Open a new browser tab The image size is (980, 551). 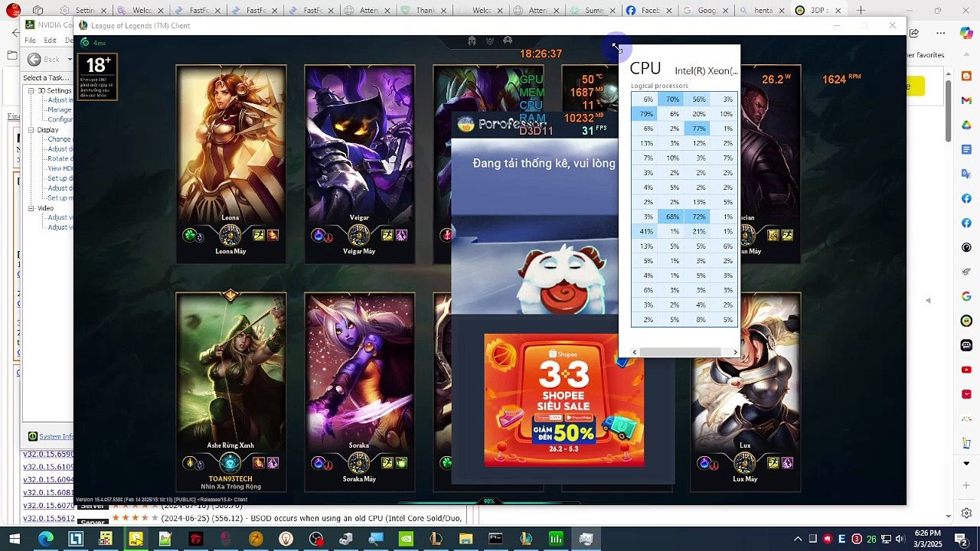pyautogui.click(x=861, y=11)
